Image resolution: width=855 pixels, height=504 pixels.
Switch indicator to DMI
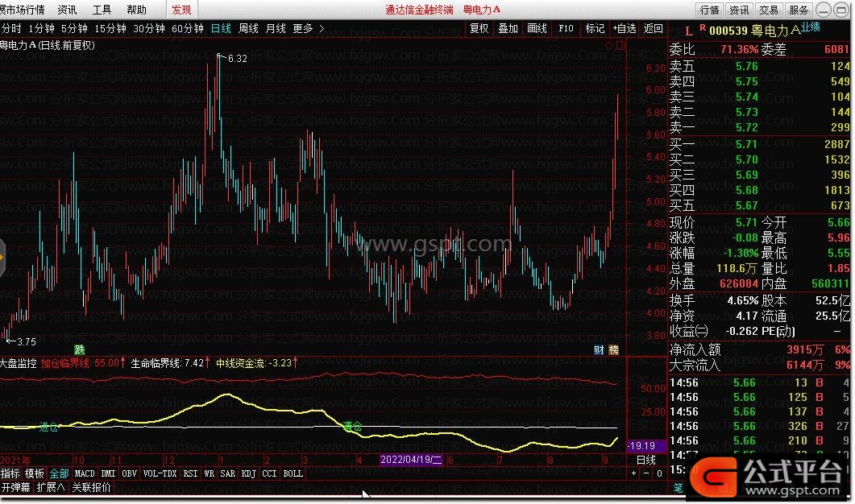(x=109, y=473)
